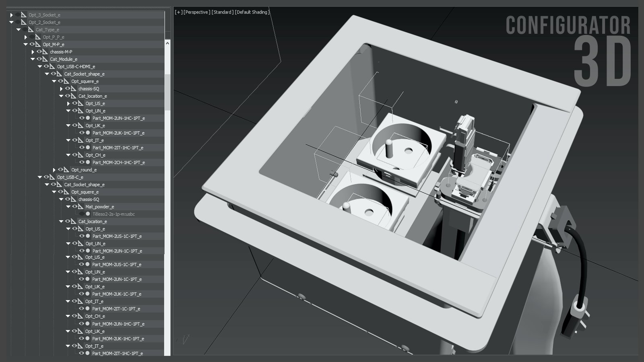
Task: Click the helper icon next to Cat_Module_e
Action: click(x=45, y=59)
